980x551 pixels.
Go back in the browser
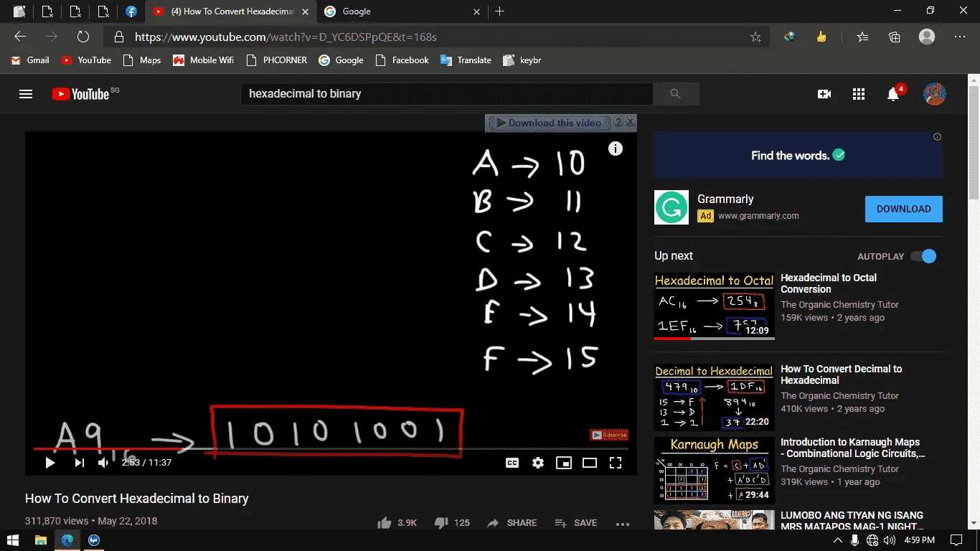click(20, 37)
